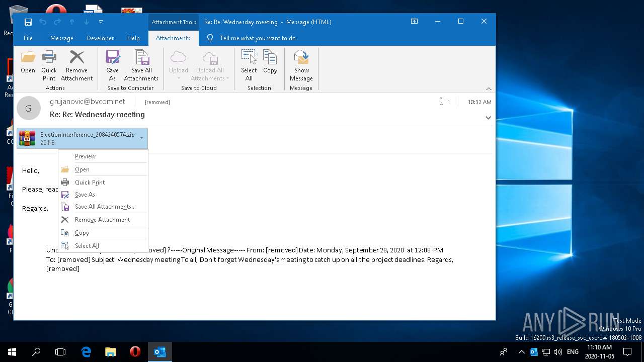The width and height of the screenshot is (644, 362).
Task: Click Open attachment ribbon button
Action: tap(28, 63)
